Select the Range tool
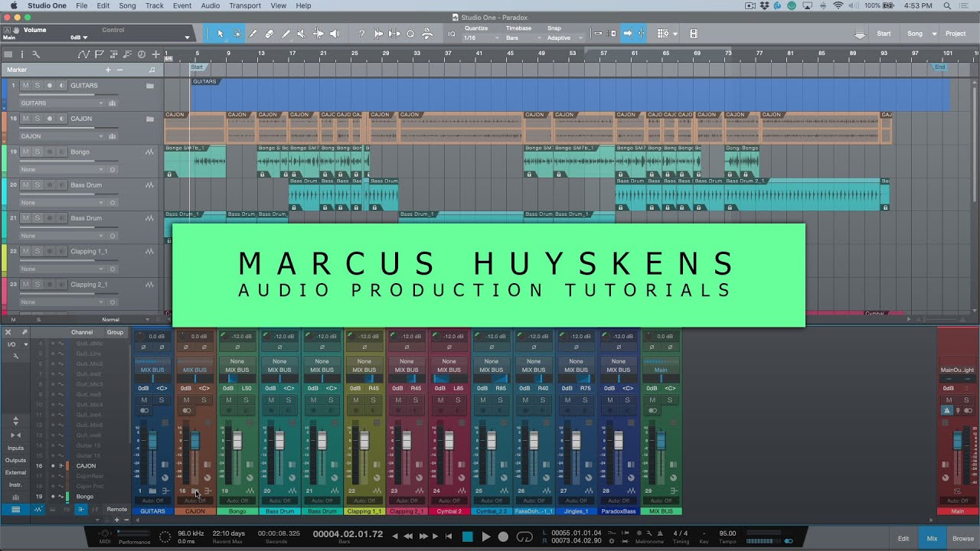This screenshot has width=980, height=551. (x=237, y=34)
